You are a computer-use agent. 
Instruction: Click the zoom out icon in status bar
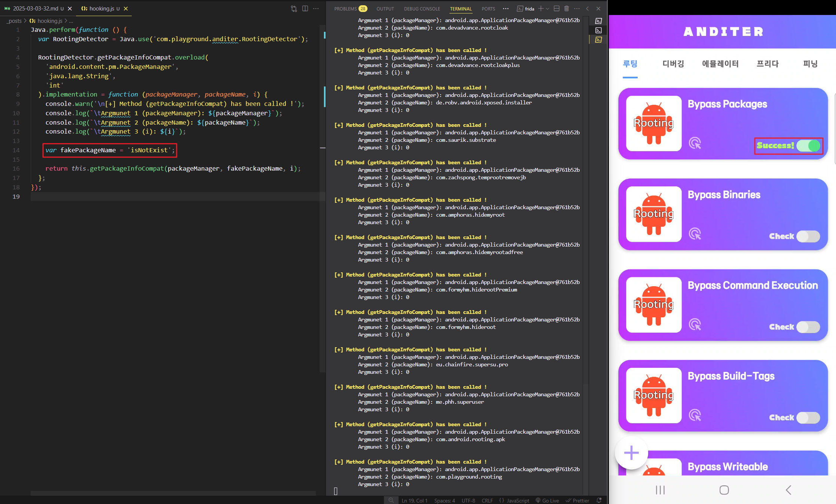tap(391, 500)
